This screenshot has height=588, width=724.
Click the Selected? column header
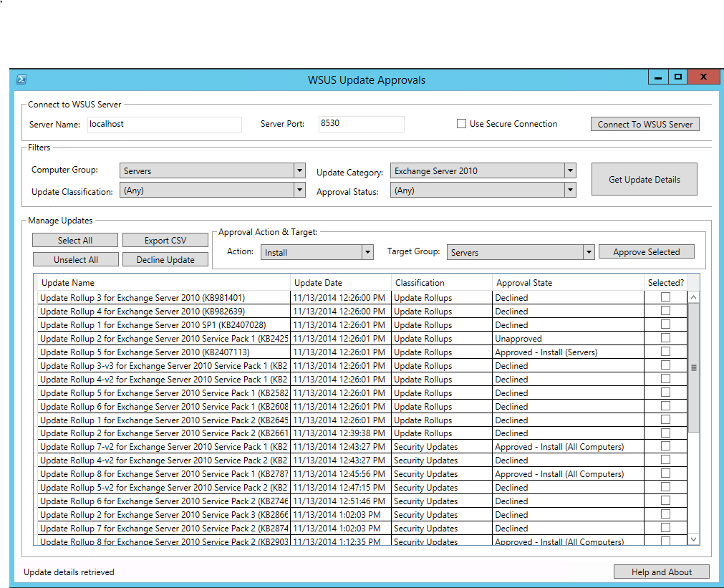point(666,282)
